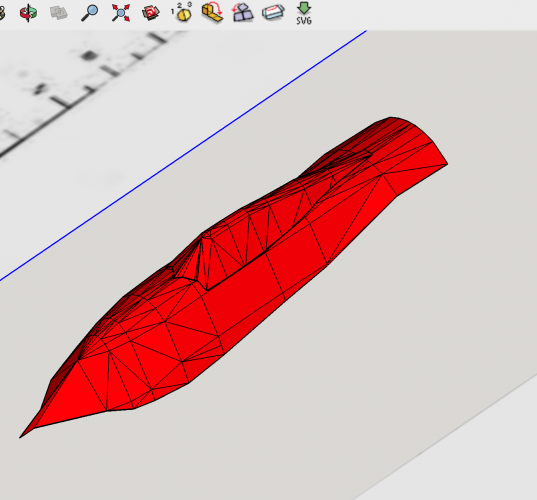Select the Orbit tool
Image resolution: width=537 pixels, height=500 pixels.
(28, 13)
